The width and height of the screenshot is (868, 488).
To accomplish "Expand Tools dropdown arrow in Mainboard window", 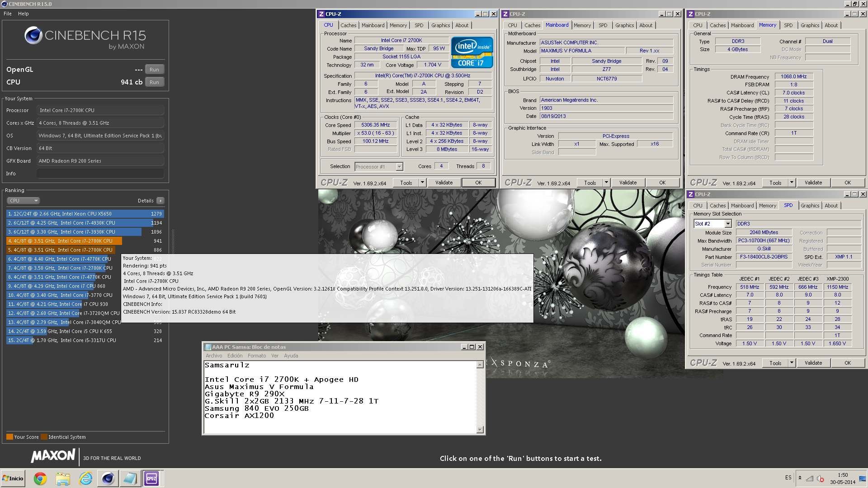I will (x=607, y=183).
